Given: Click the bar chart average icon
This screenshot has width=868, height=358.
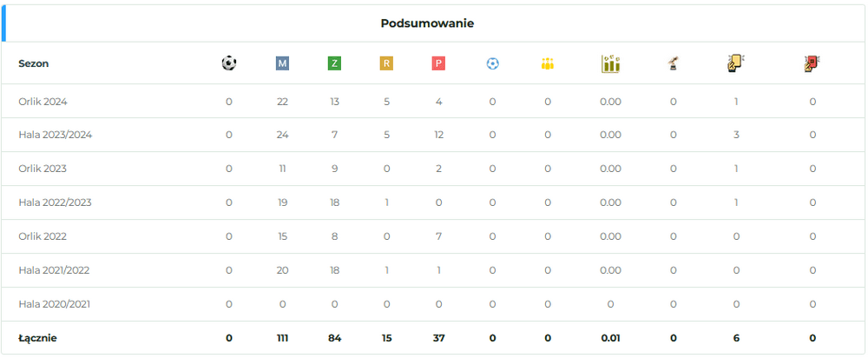Looking at the screenshot, I should [x=610, y=63].
